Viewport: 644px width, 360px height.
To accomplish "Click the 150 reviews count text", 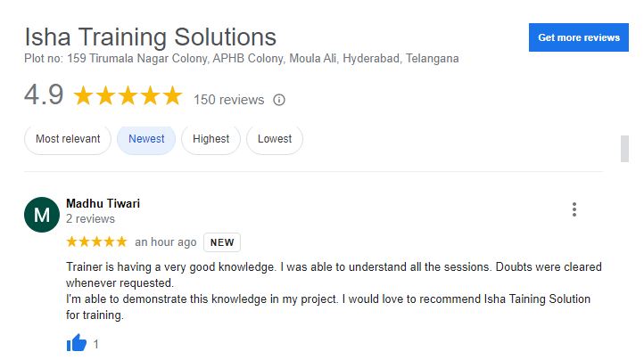I will coord(228,100).
